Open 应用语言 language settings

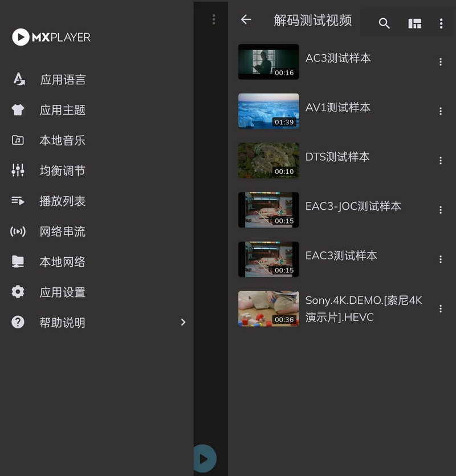(x=63, y=80)
